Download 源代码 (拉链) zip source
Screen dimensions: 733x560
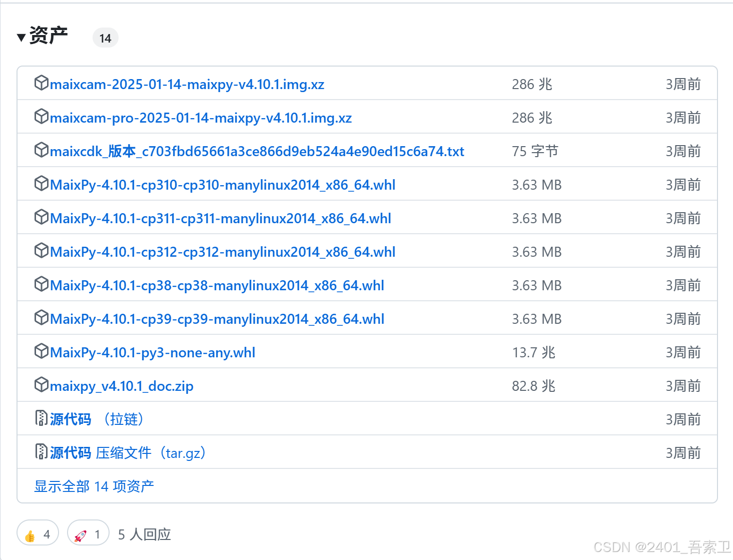[x=97, y=419]
